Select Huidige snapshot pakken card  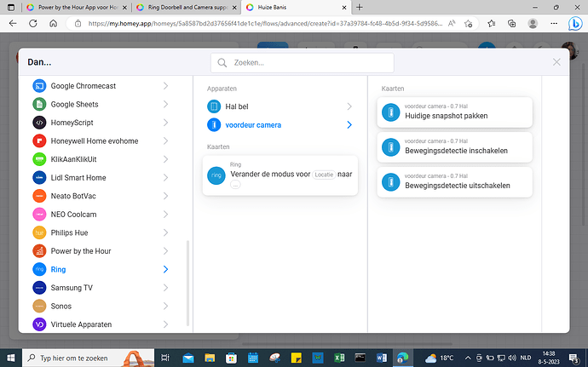(x=454, y=112)
